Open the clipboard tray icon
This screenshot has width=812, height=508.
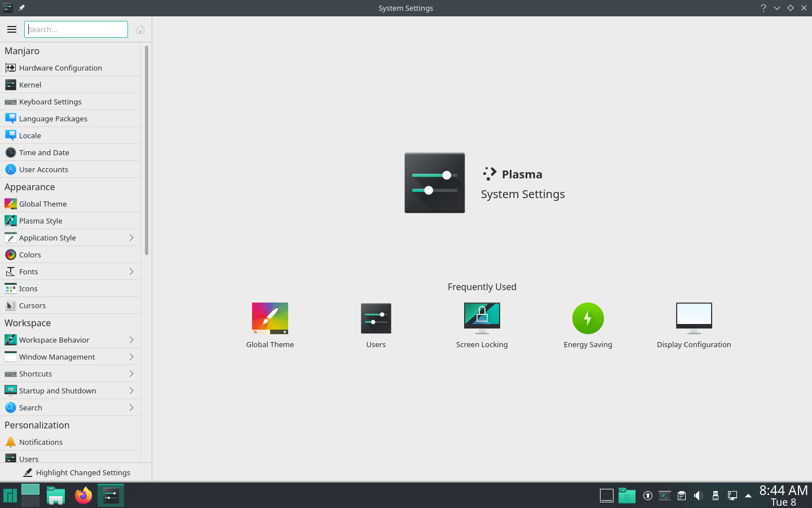682,496
